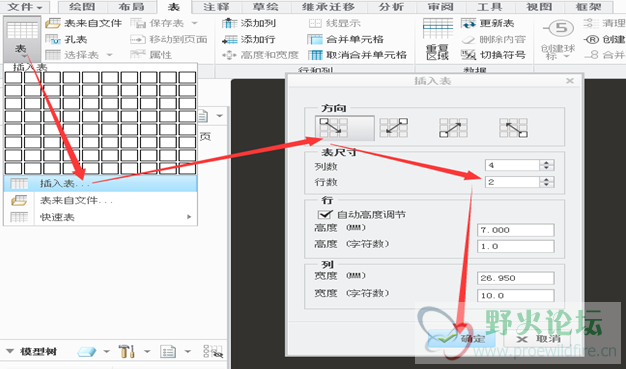Click 取消合并单元格 unmerge cells icon

point(315,55)
